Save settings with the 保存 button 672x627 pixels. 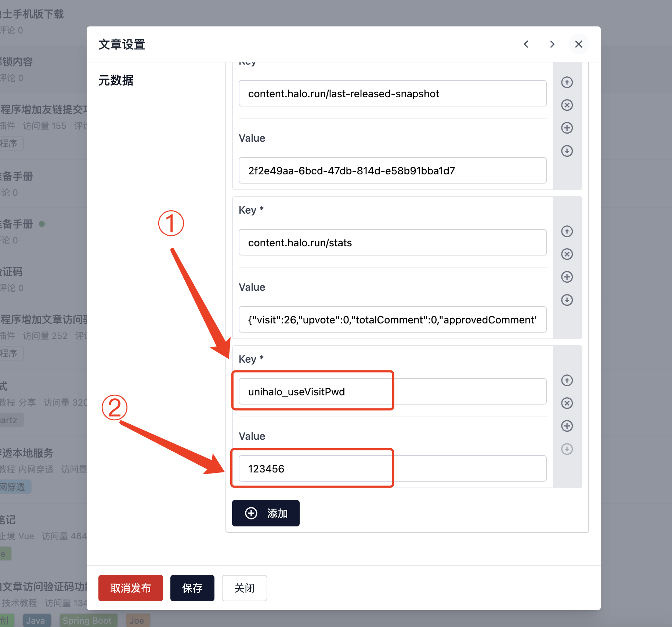click(192, 588)
